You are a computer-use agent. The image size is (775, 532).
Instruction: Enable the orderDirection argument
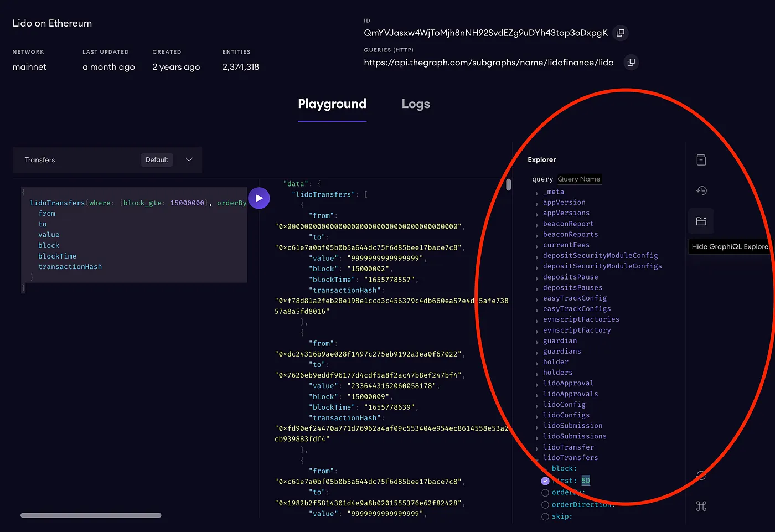(545, 505)
